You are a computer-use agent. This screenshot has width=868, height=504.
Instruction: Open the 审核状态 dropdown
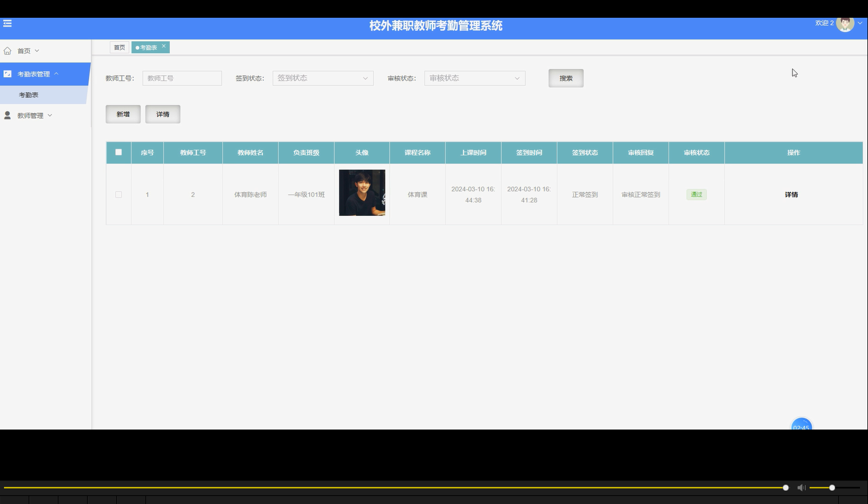[475, 78]
